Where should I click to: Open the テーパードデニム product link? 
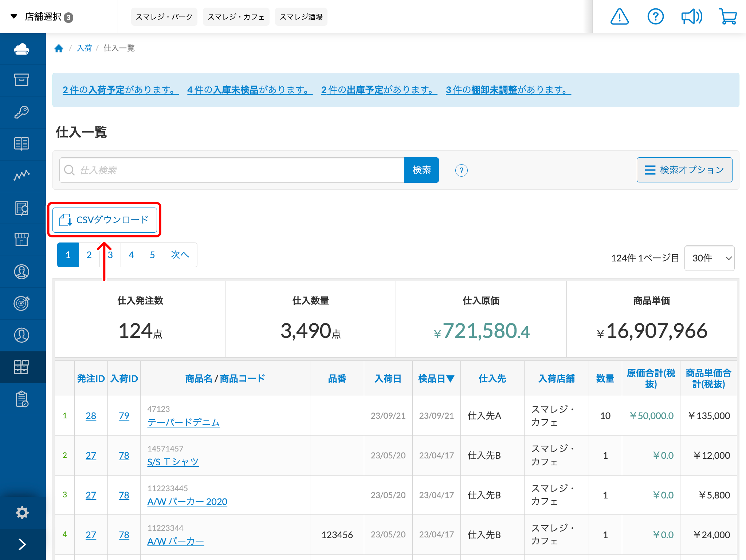[x=183, y=422]
